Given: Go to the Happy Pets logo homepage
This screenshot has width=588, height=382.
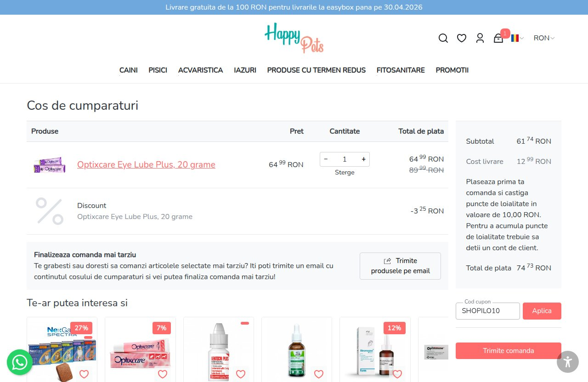Looking at the screenshot, I should 294,38.
